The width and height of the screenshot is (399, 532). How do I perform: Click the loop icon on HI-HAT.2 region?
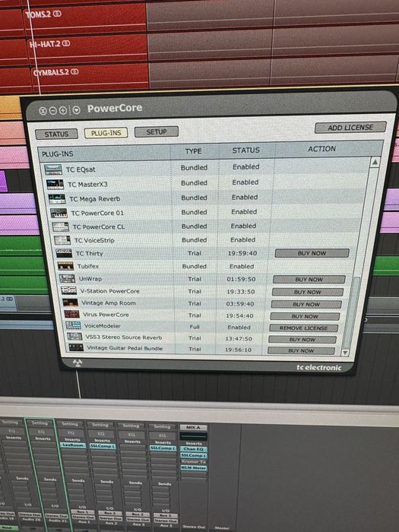coord(67,43)
